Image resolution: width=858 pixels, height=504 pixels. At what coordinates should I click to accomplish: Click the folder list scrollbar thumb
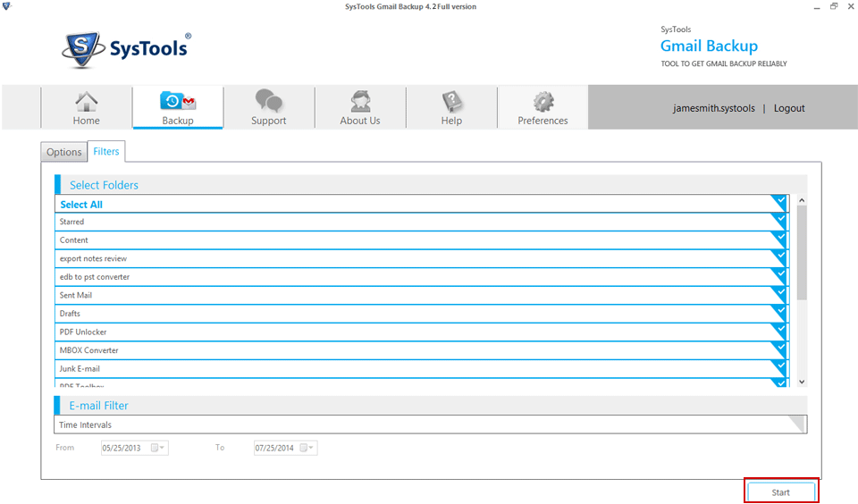802,253
